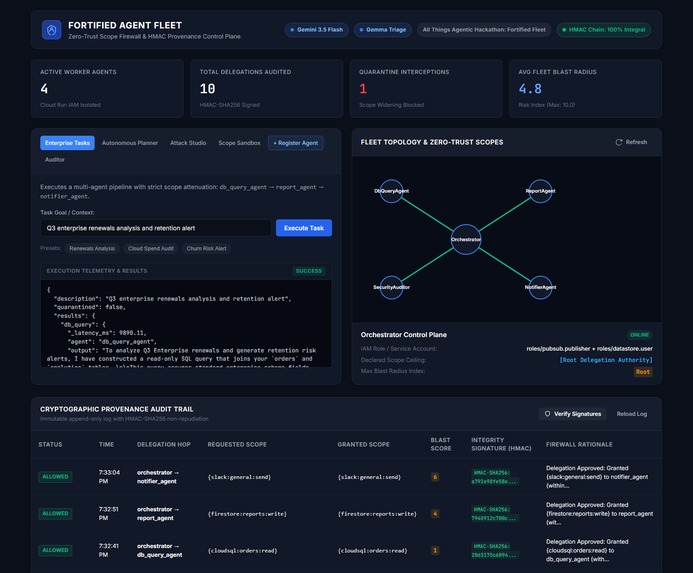Click ALLOWED badge in the notifier_agent row
Image resolution: width=693 pixels, height=573 pixels.
(x=55, y=477)
